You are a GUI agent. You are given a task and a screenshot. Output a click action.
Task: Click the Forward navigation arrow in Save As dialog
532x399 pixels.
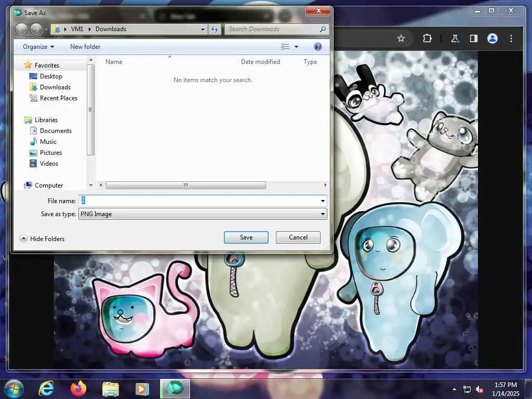point(36,30)
